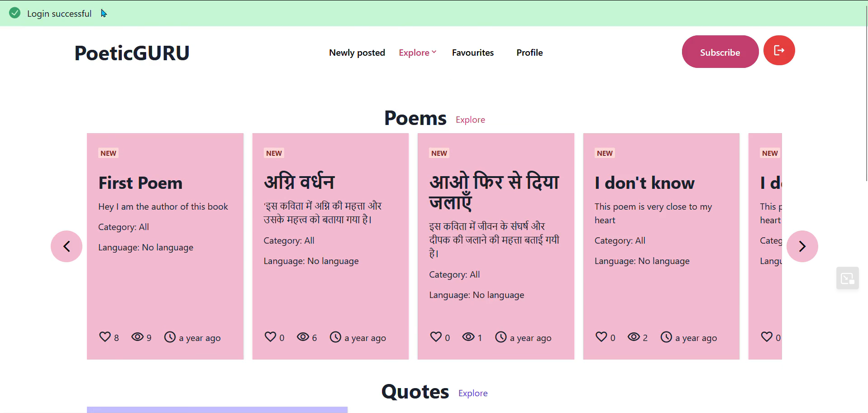Click clock icon on I don't know card
This screenshot has width=868, height=413.
pos(666,337)
